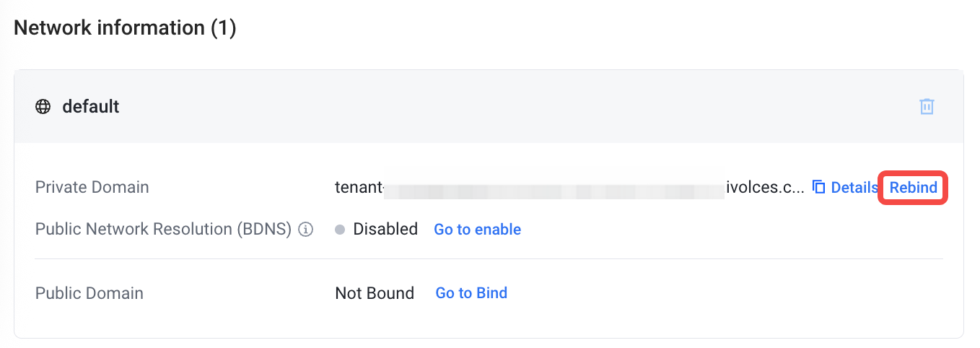Click the Disabled status text
The width and height of the screenshot is (980, 348).
[x=385, y=230]
